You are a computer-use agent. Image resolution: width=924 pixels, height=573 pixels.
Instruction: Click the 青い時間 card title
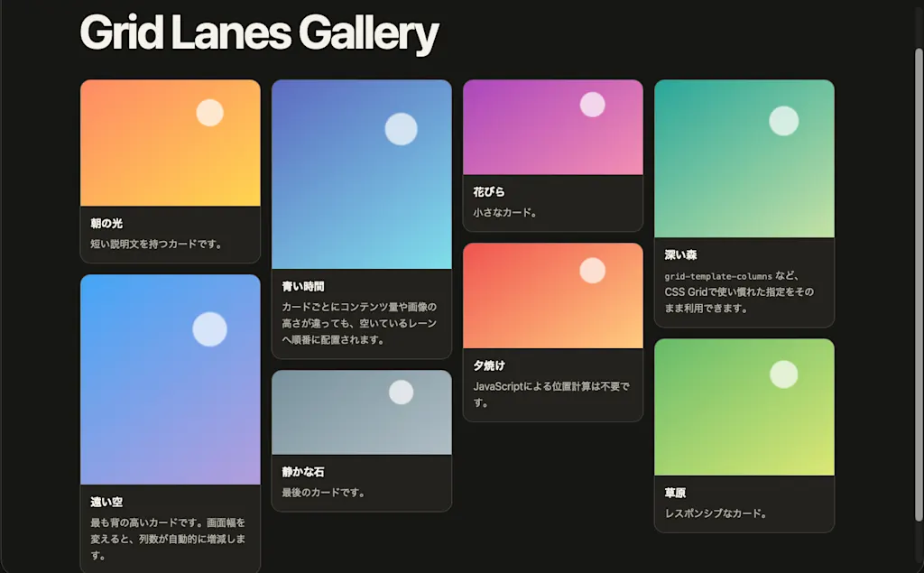[303, 287]
